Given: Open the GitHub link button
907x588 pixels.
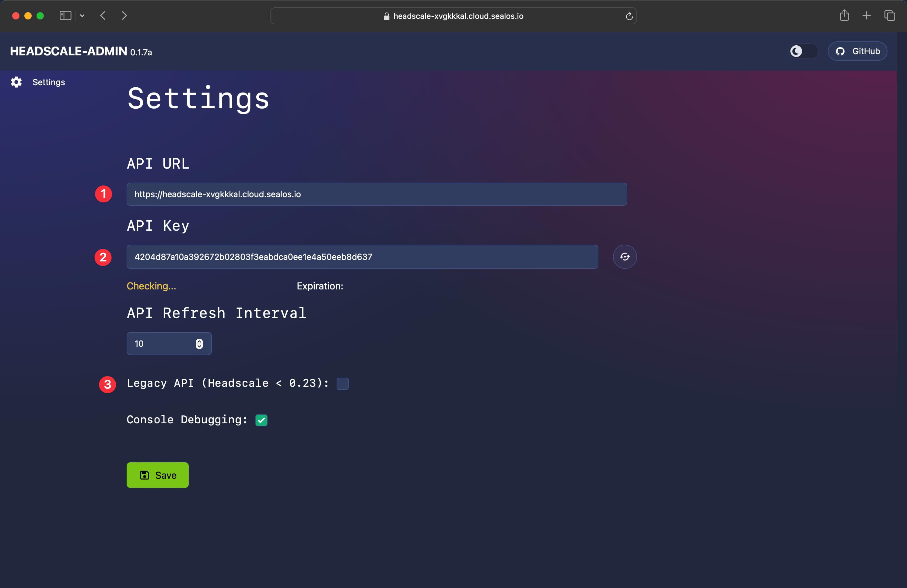Looking at the screenshot, I should [x=857, y=51].
